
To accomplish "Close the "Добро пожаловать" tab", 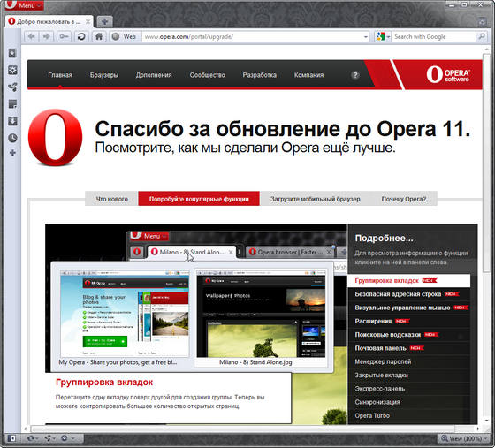I will 88,22.
